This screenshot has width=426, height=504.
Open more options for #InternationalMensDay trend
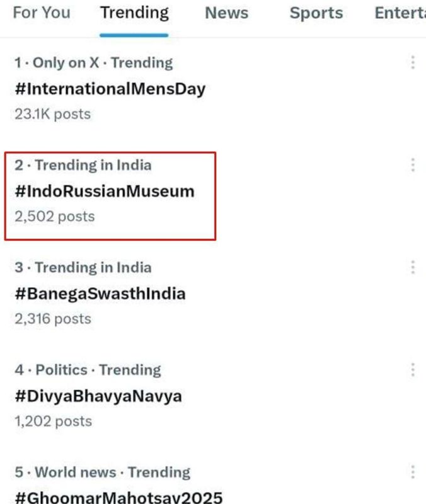coord(413,62)
